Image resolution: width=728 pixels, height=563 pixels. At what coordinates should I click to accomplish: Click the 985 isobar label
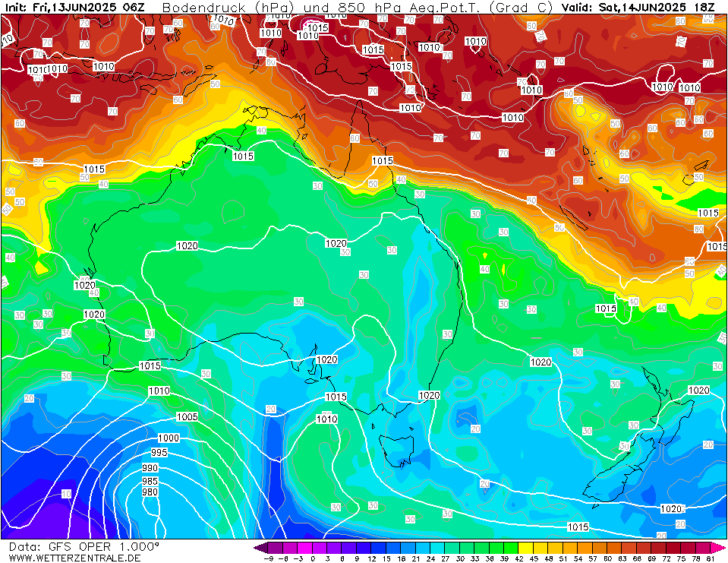[150, 481]
